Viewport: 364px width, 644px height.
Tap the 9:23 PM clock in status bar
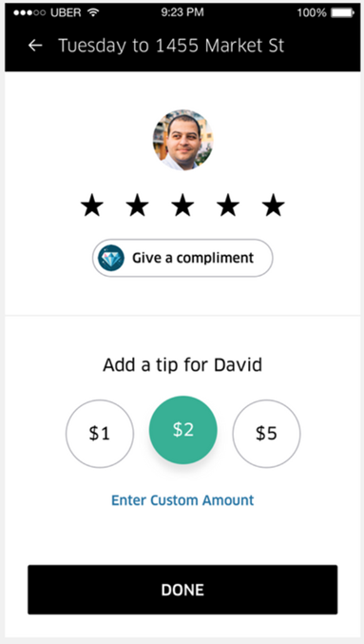click(182, 12)
